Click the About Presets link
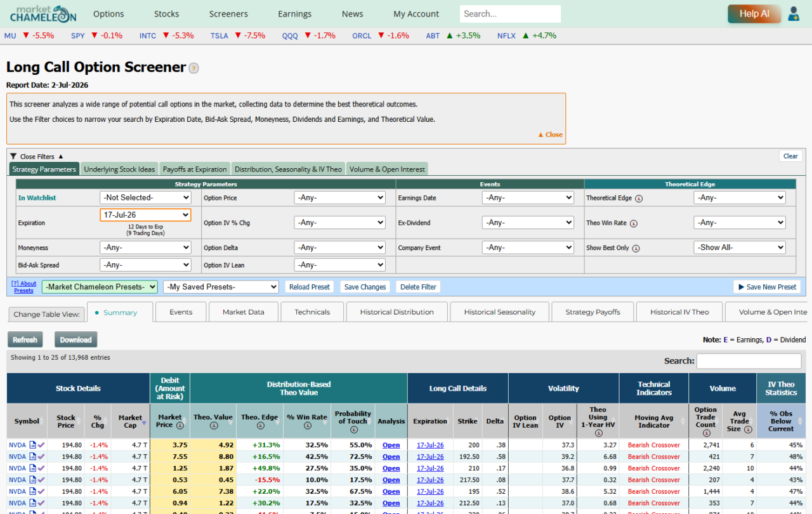 coord(24,287)
